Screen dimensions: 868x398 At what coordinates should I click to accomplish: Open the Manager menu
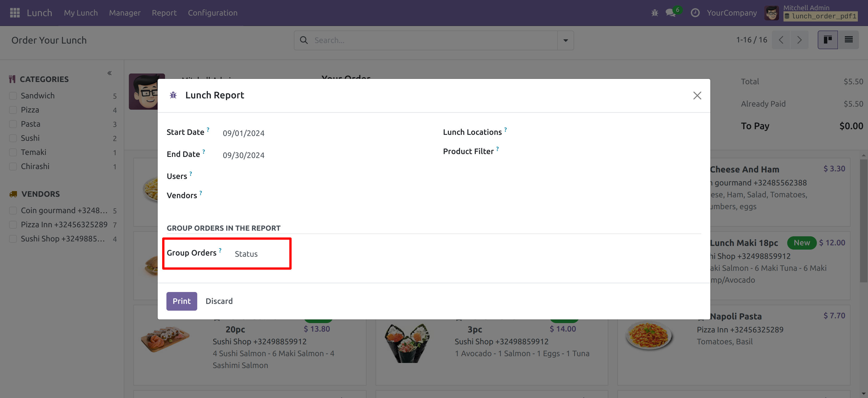125,13
